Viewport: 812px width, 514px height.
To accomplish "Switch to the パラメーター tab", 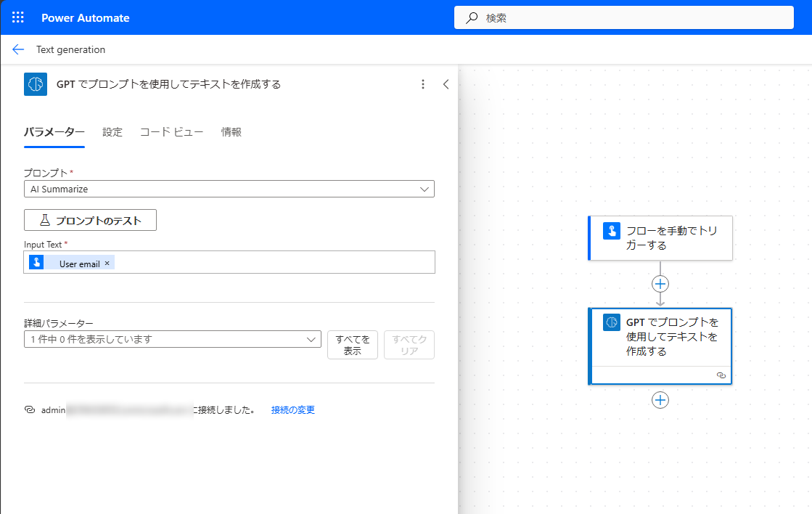I will point(54,132).
